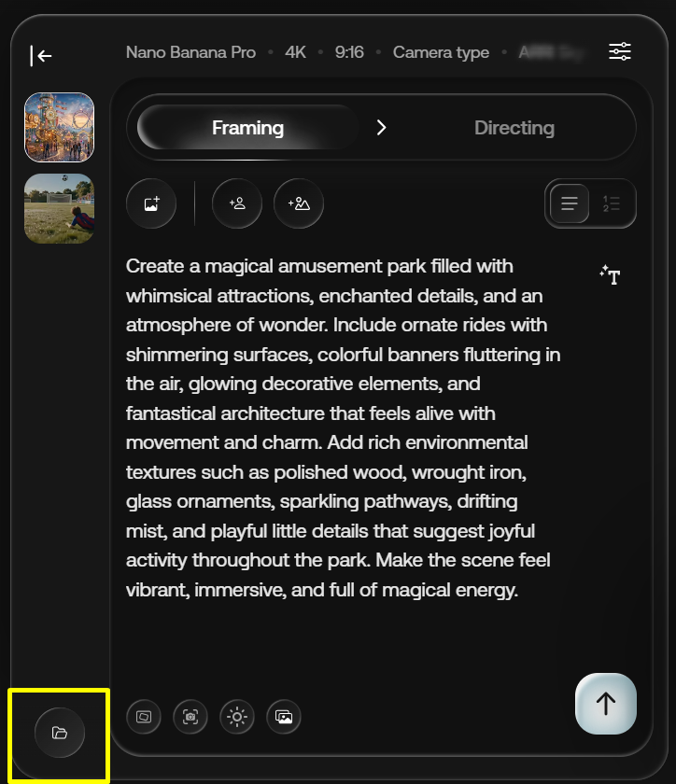Switch to paragraph text view toggle
The image size is (676, 784).
(570, 203)
